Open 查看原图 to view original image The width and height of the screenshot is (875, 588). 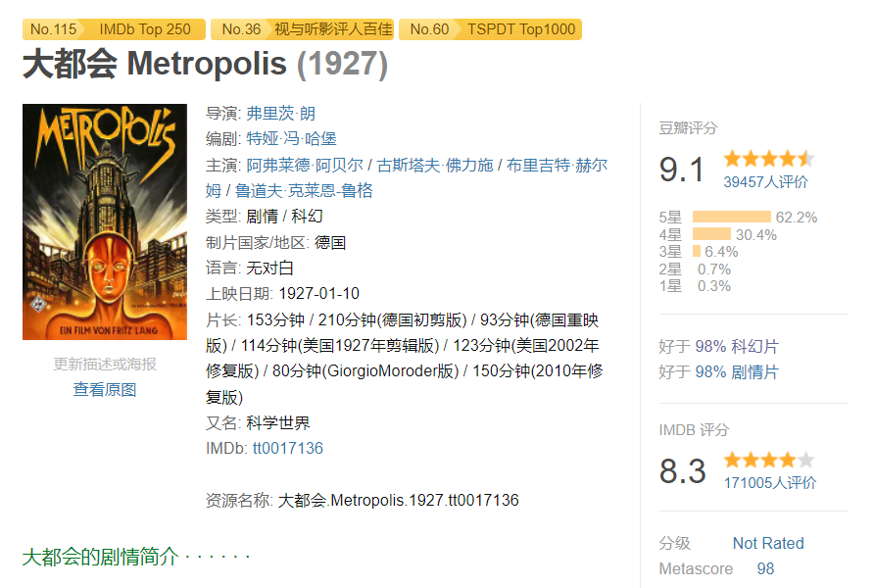pyautogui.click(x=105, y=389)
